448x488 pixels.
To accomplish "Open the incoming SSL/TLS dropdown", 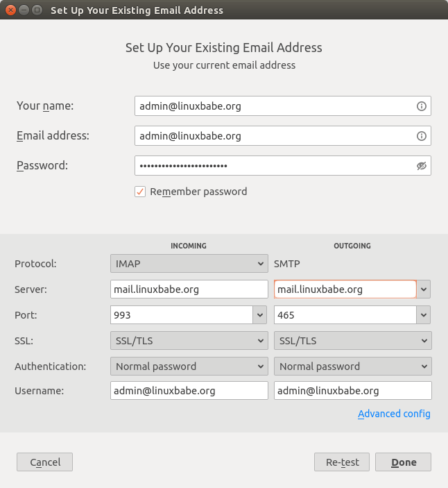I will pos(189,341).
